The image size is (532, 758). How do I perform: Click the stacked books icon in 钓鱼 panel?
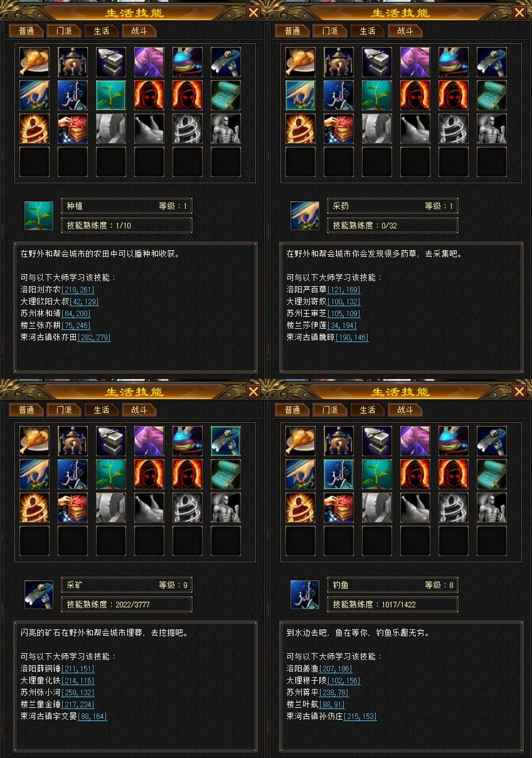[338, 508]
